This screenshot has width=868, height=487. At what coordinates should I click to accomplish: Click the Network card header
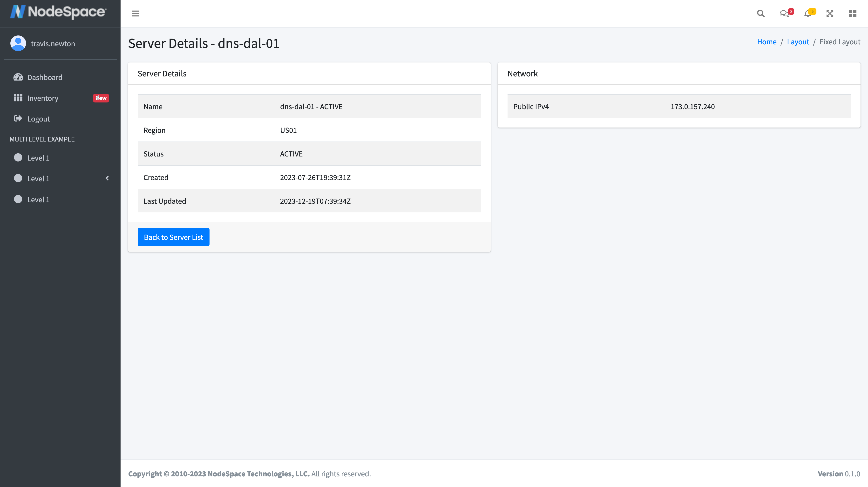tap(679, 74)
